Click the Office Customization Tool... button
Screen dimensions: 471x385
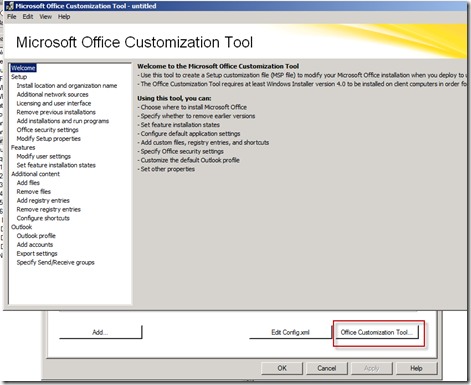point(377,332)
